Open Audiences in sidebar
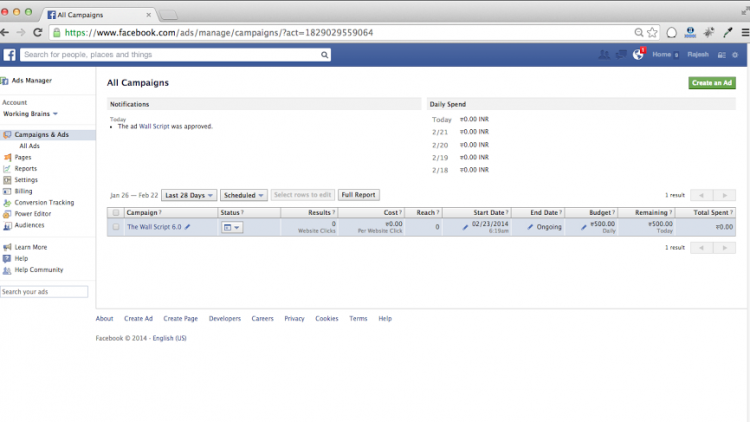Screen dimensions: 750x422 [x=29, y=225]
